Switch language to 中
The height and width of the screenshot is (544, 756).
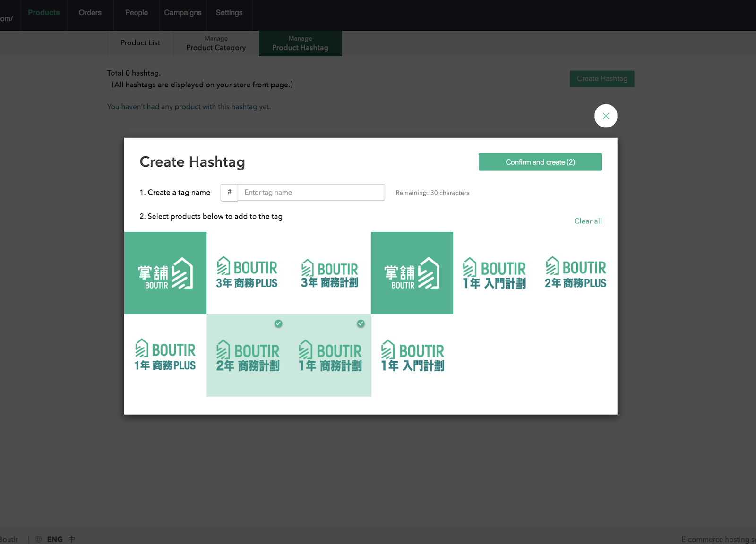(71, 539)
